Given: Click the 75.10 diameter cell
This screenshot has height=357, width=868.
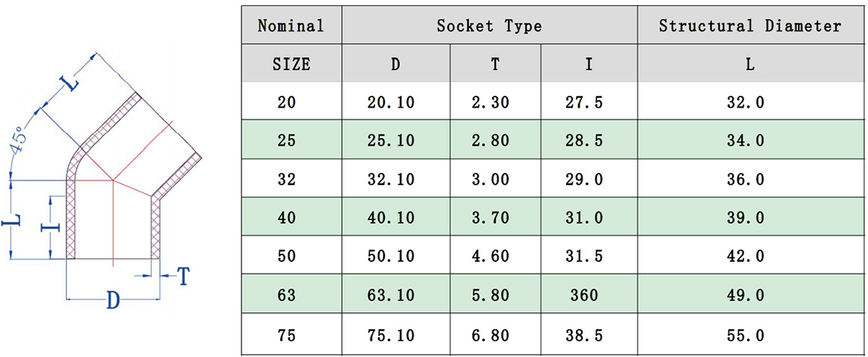Looking at the screenshot, I should pyautogui.click(x=396, y=334).
